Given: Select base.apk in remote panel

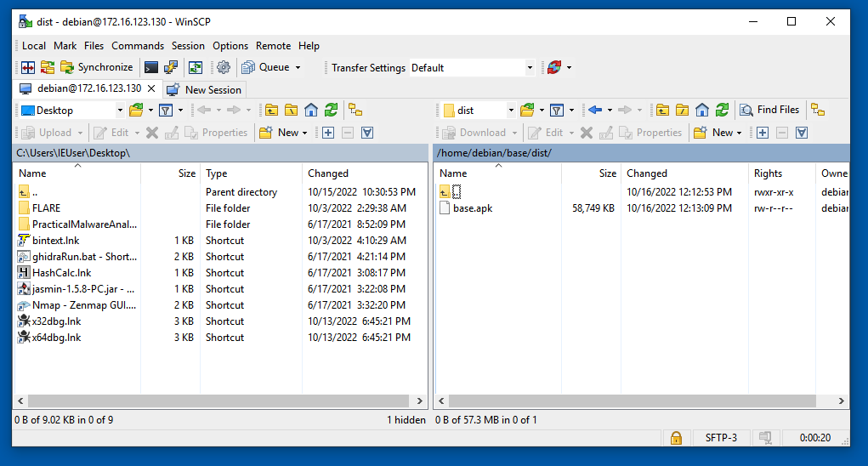Looking at the screenshot, I should [473, 208].
